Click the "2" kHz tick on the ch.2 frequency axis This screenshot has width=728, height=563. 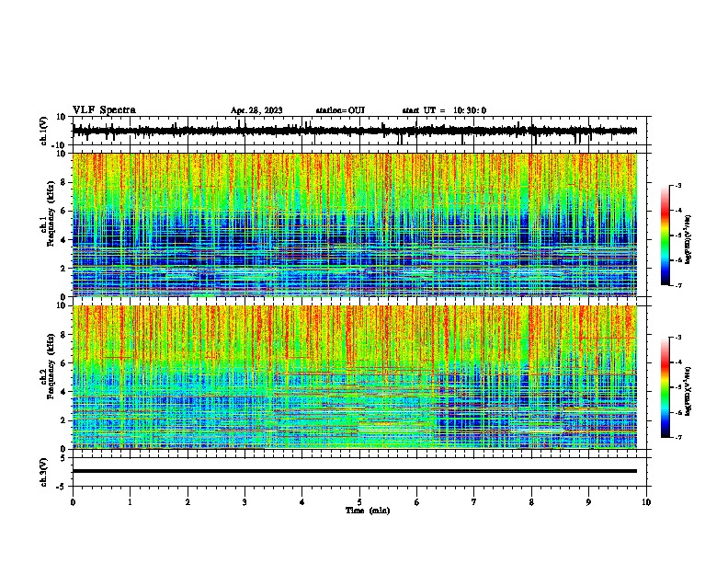tap(63, 420)
